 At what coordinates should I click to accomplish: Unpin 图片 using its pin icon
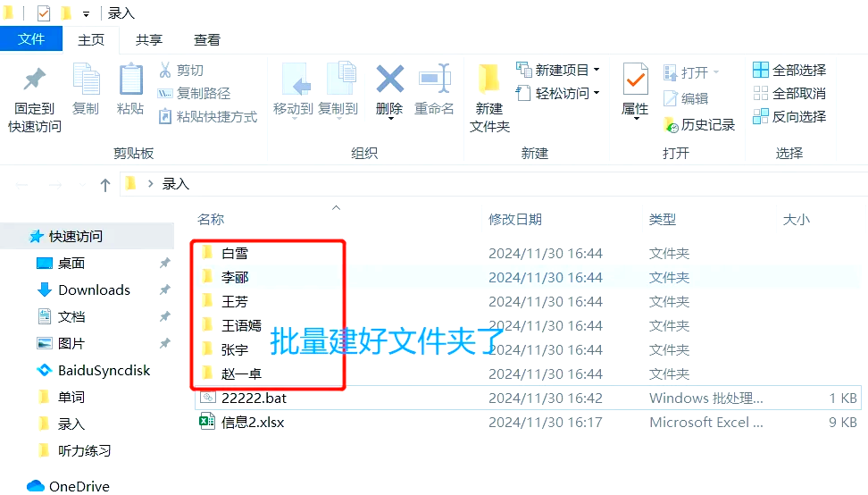[164, 343]
